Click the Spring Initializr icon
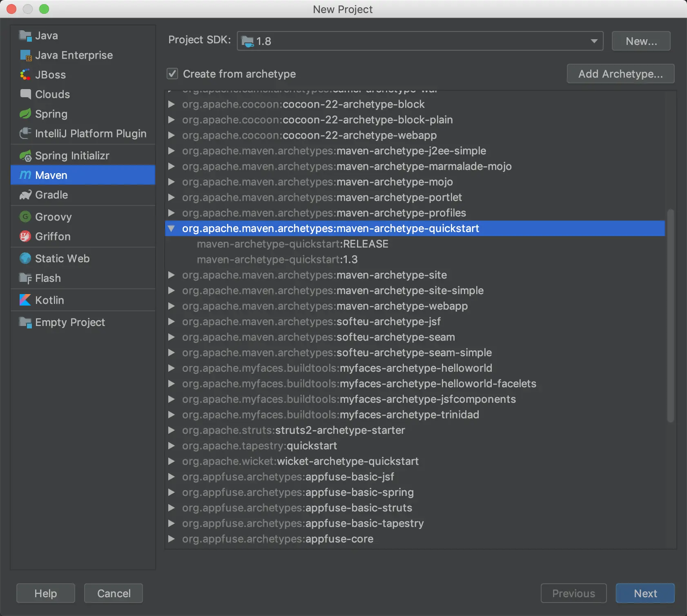Screen dimensions: 687x616 click(25, 156)
